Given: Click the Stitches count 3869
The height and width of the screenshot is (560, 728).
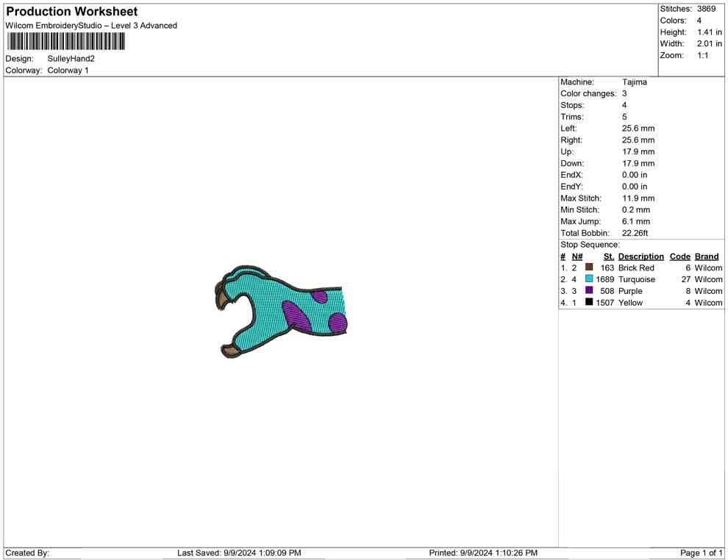Looking at the screenshot, I should (706, 9).
